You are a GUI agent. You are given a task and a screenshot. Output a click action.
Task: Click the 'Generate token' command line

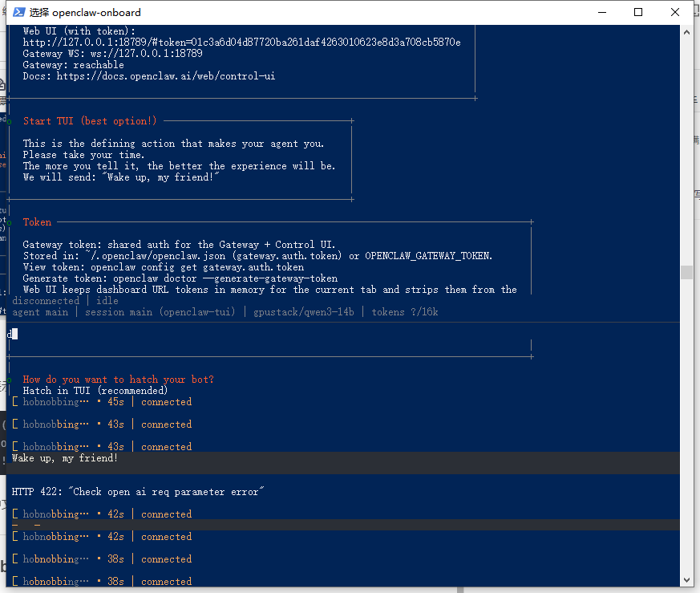point(180,278)
